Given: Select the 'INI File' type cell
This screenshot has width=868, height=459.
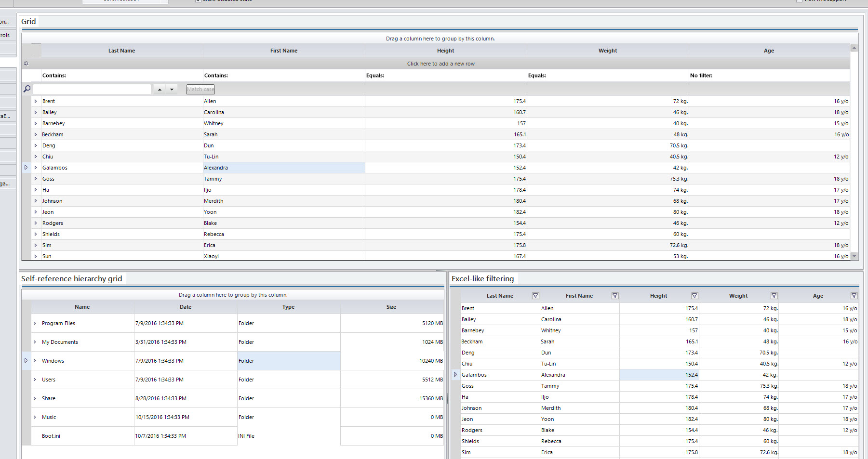Looking at the screenshot, I should 289,436.
